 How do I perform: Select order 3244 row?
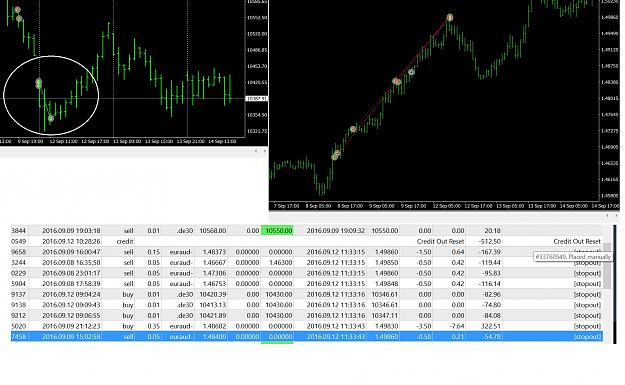click(307, 263)
